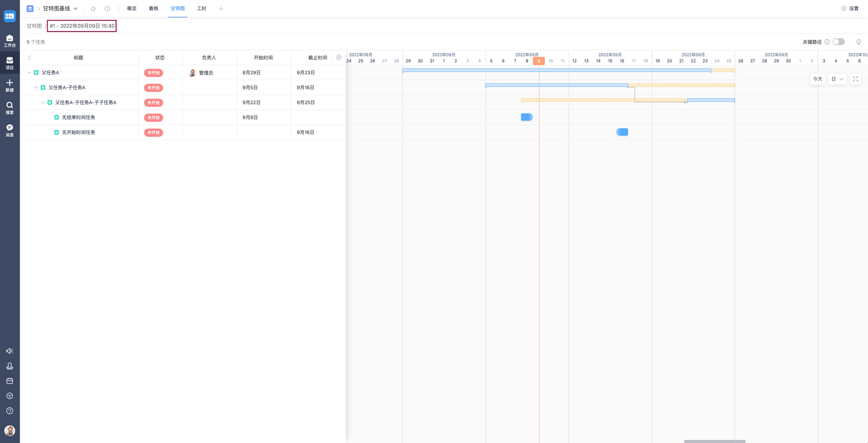Switch to the 看板 tab

[154, 9]
